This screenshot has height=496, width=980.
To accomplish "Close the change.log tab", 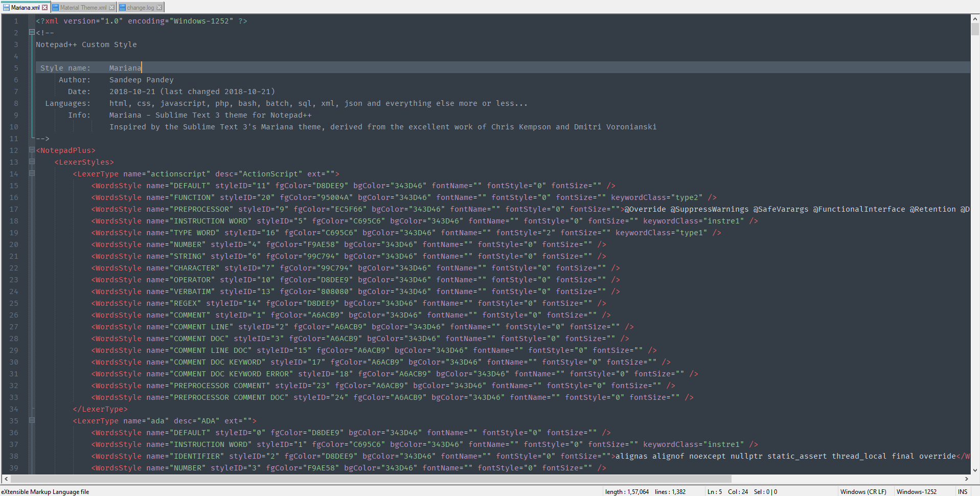I will (159, 8).
